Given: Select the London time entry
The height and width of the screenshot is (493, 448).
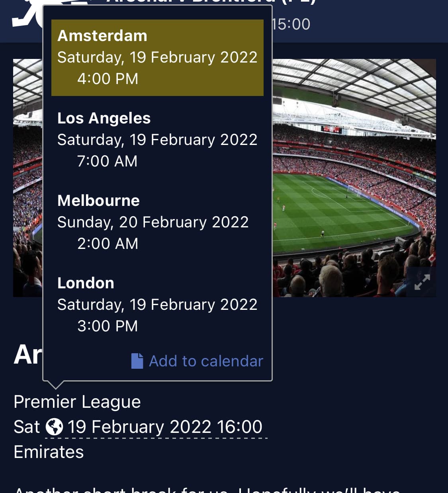Looking at the screenshot, I should (157, 305).
